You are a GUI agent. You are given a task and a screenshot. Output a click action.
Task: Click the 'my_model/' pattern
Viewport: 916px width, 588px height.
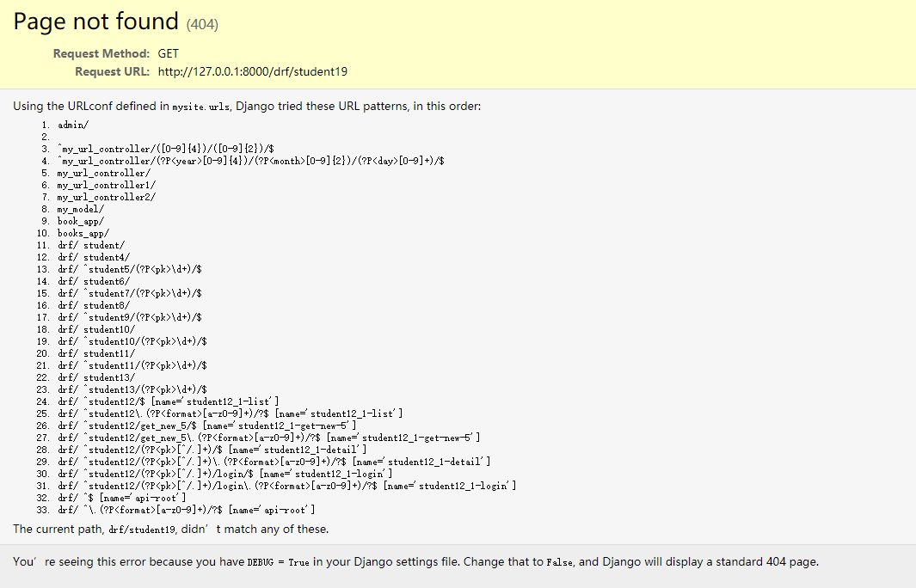81,210
